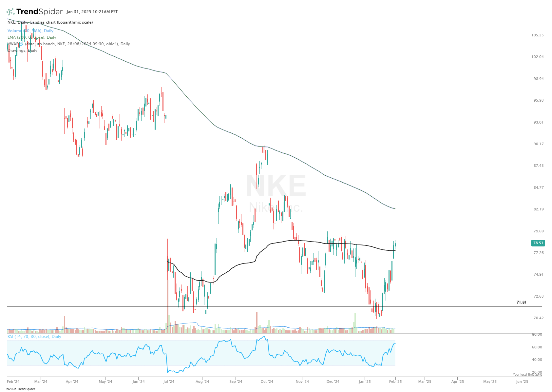Click the 90.17 price axis label
The height and width of the screenshot is (392, 552).
pyautogui.click(x=539, y=144)
